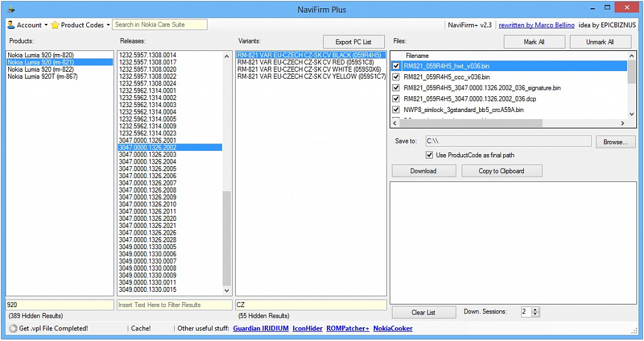
Task: Click the Files list scroll left arrow
Action: click(395, 123)
